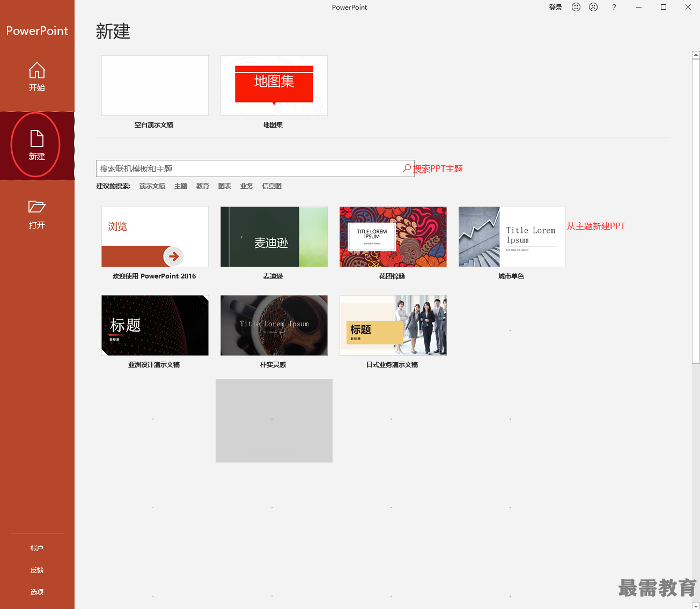The image size is (700, 609).
Task: Click 登录 to sign in
Action: pos(556,8)
